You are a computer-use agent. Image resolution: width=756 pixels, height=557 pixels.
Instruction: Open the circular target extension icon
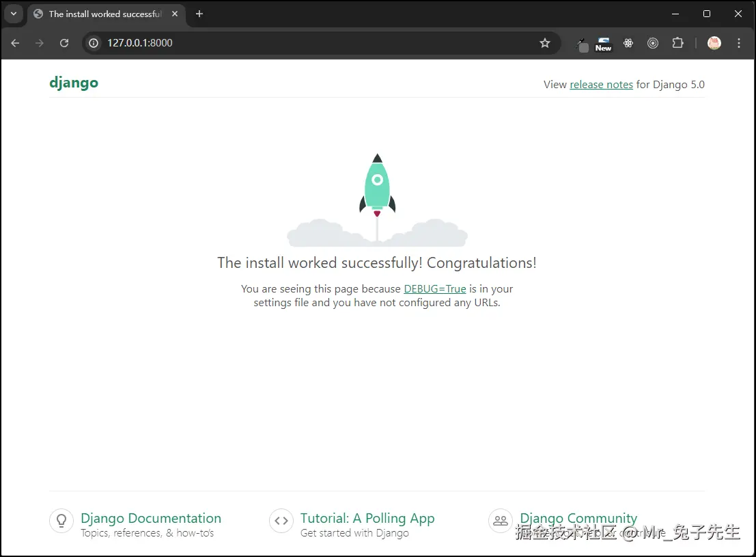(x=653, y=43)
